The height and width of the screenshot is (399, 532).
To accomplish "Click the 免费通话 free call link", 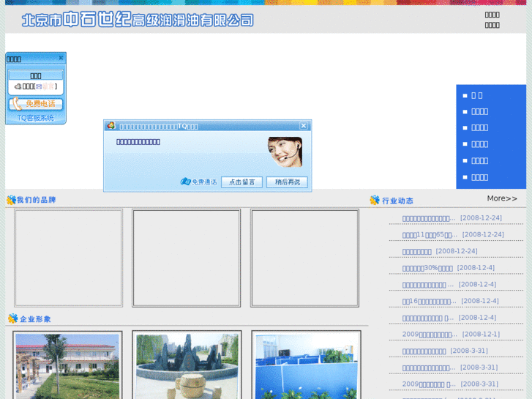I will point(199,182).
